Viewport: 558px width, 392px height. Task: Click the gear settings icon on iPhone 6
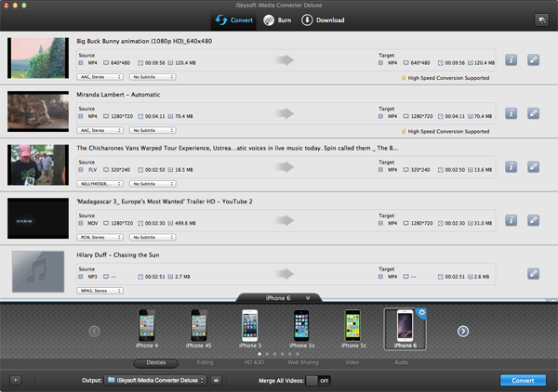point(421,312)
